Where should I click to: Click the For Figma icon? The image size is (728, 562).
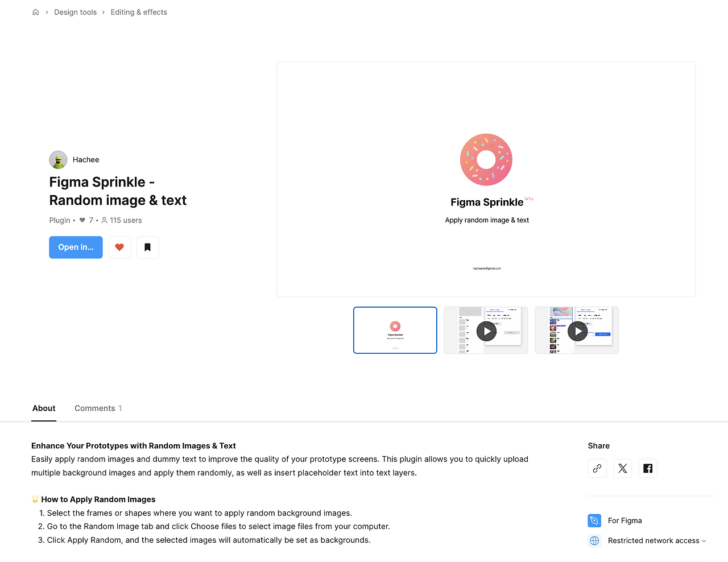(594, 520)
